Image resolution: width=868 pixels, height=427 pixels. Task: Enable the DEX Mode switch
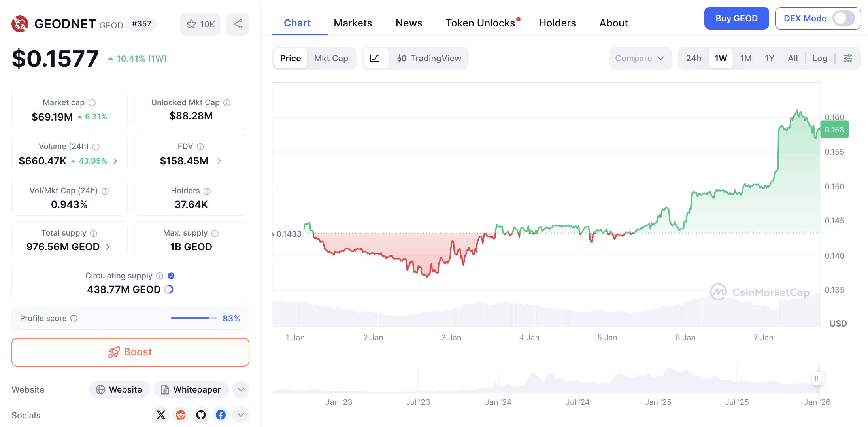click(x=843, y=18)
